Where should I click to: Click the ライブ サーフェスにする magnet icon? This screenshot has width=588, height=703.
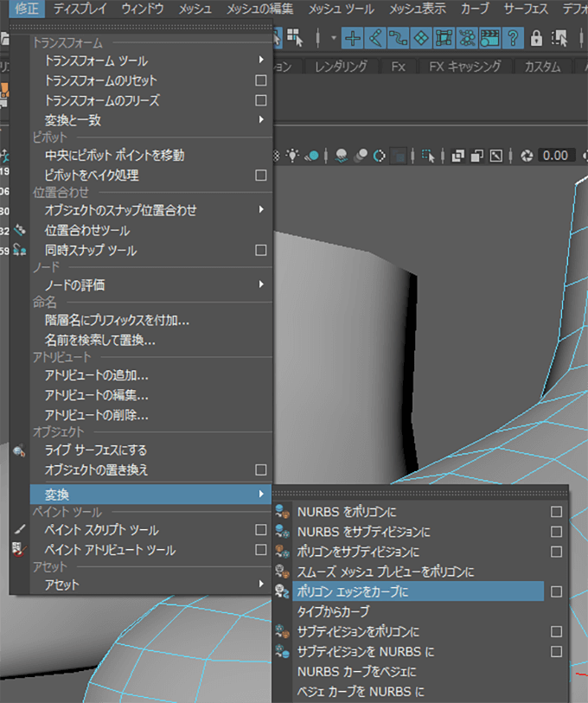click(19, 451)
